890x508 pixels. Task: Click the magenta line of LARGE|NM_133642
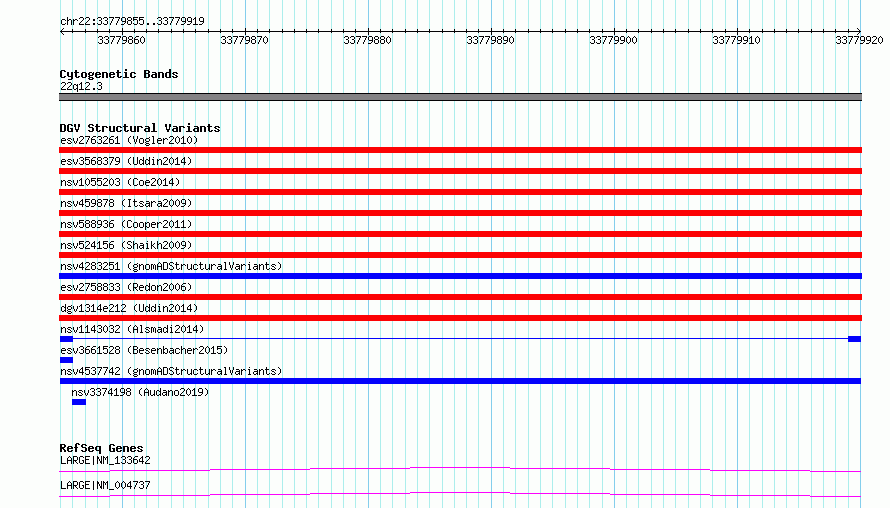coord(460,469)
